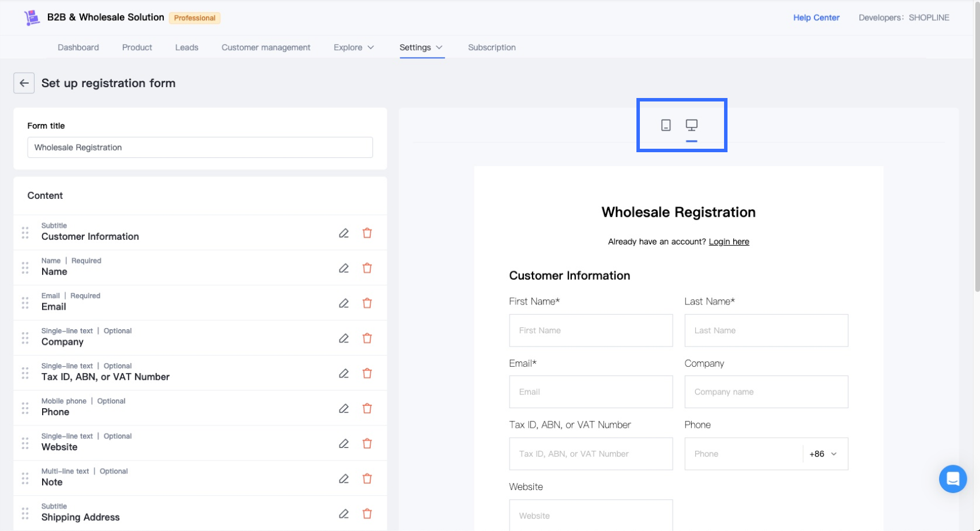The width and height of the screenshot is (980, 531).
Task: Edit the Customer Information subtitle
Action: [344, 233]
